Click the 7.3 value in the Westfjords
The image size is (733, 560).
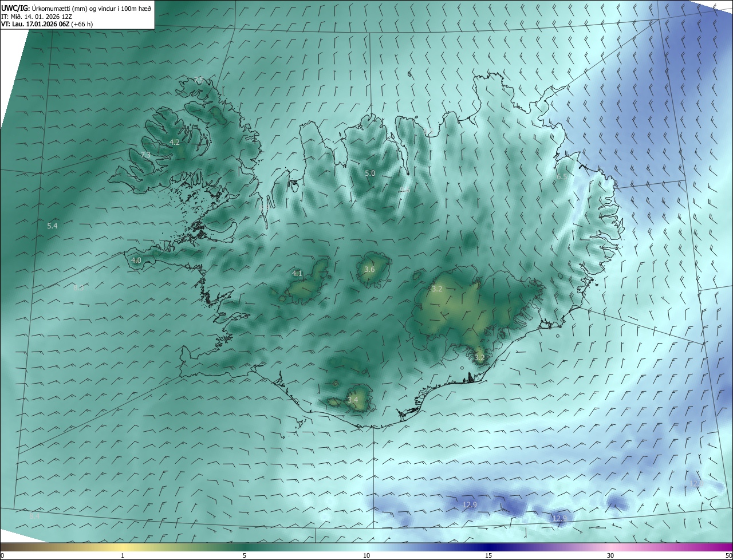pos(145,155)
